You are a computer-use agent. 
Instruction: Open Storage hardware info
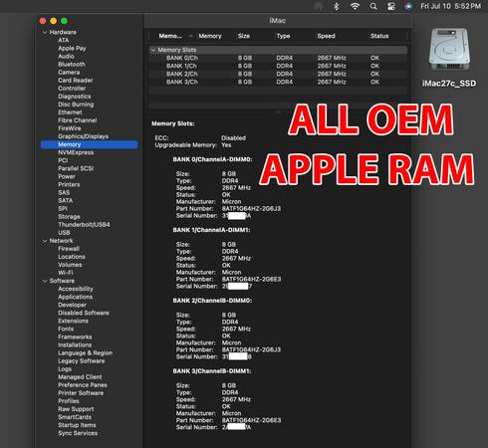pos(69,216)
